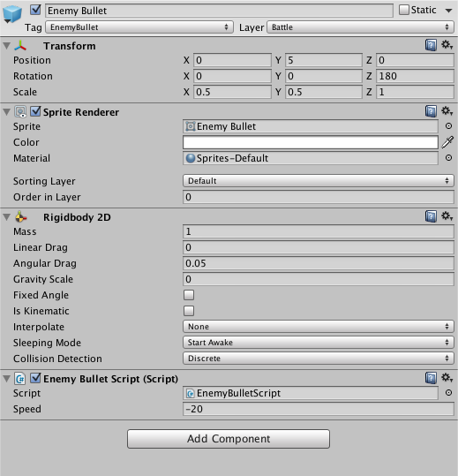Click the color eyedropper picker icon
The image size is (458, 476).
(x=447, y=142)
